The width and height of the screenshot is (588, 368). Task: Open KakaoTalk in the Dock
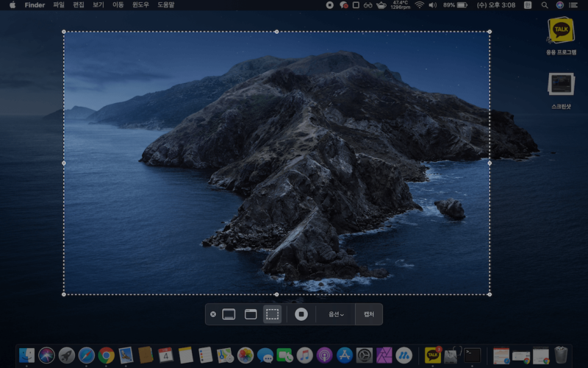click(433, 355)
